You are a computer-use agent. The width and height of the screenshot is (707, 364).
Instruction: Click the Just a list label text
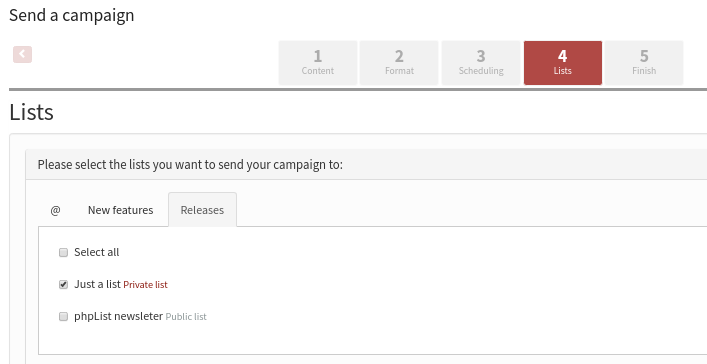pyautogui.click(x=97, y=284)
